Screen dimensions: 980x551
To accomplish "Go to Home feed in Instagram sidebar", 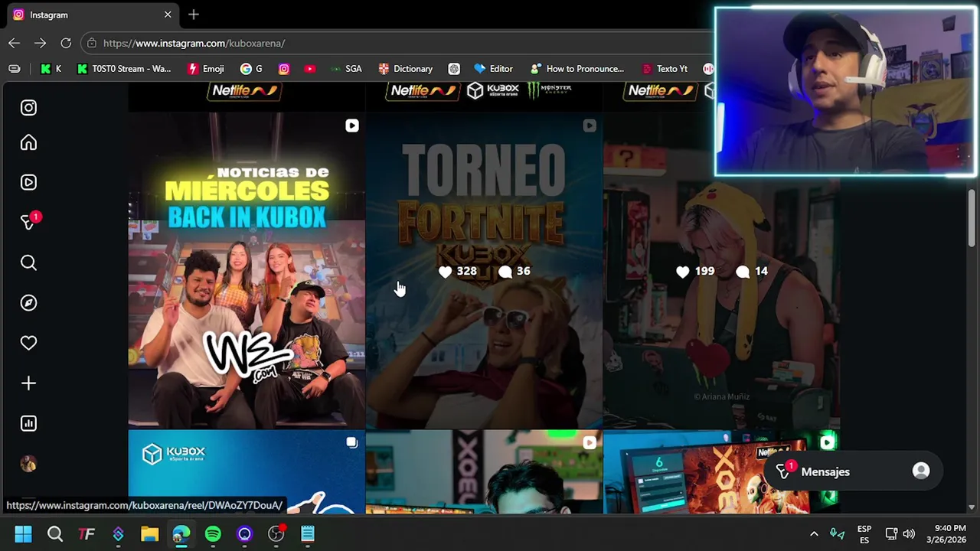I will click(x=28, y=142).
